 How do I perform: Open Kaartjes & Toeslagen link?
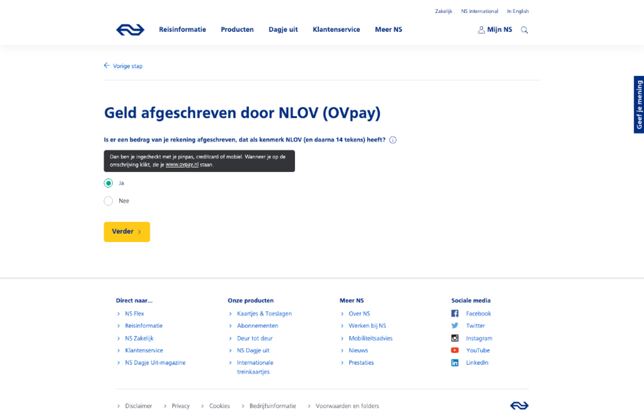[264, 313]
